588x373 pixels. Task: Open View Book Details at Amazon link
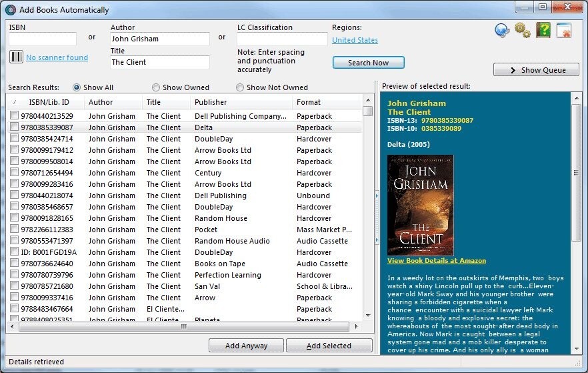pyautogui.click(x=437, y=261)
